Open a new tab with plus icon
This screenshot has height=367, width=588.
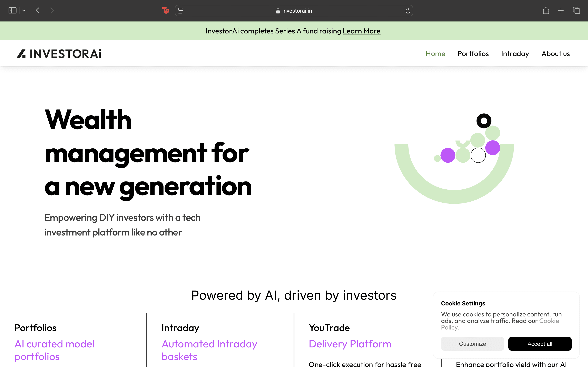(561, 10)
